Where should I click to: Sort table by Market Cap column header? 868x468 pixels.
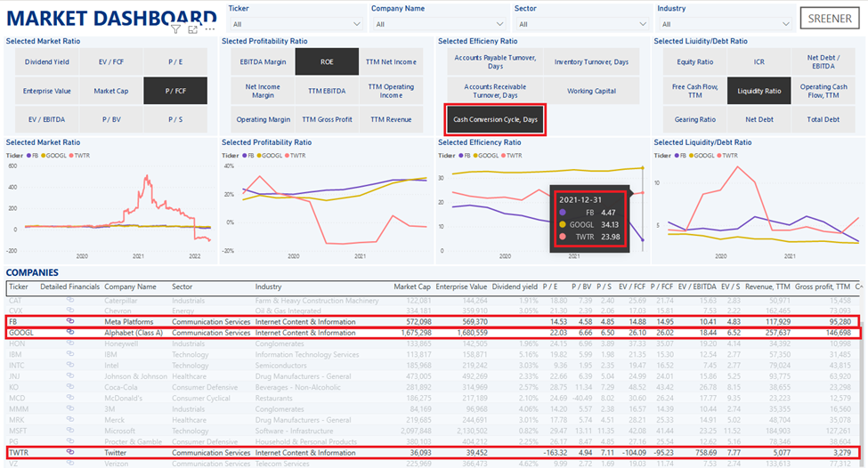point(411,287)
